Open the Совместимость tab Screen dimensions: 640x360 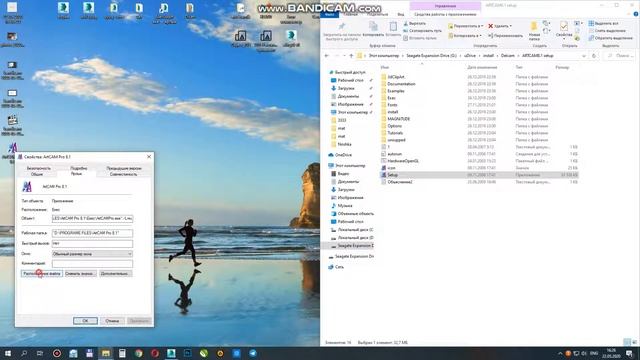click(x=123, y=174)
